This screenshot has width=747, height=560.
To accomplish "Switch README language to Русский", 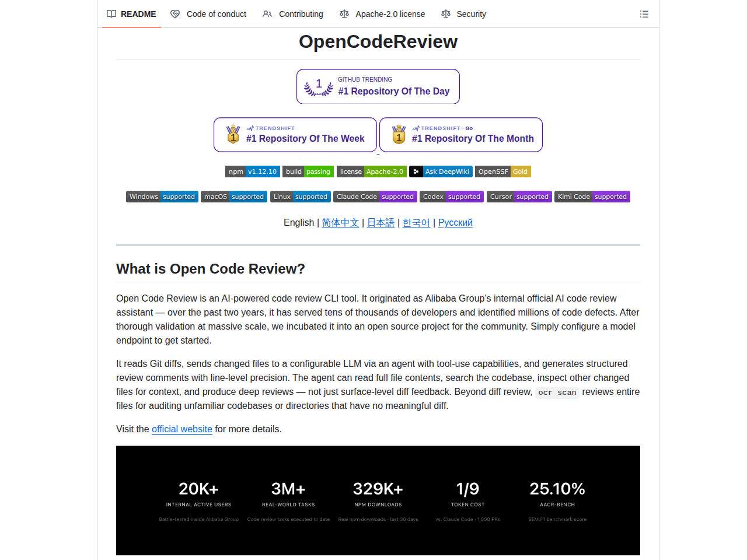I will (455, 222).
